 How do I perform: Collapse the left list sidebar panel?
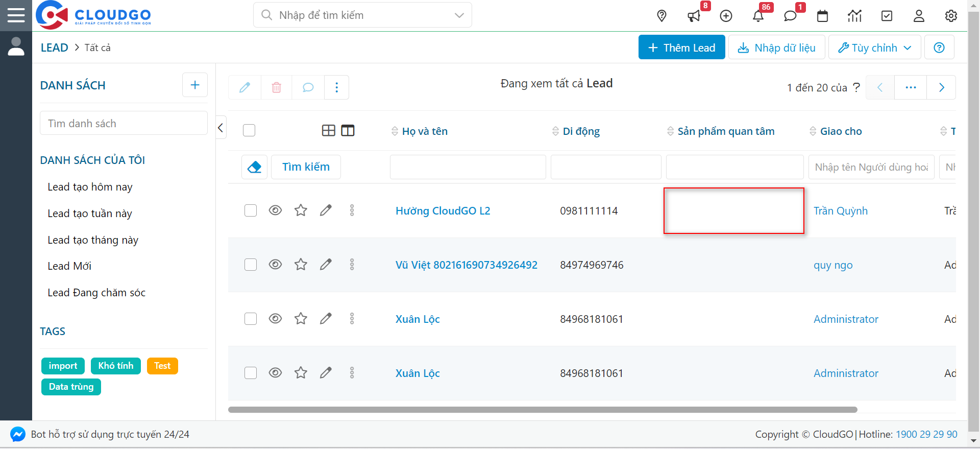coord(220,128)
